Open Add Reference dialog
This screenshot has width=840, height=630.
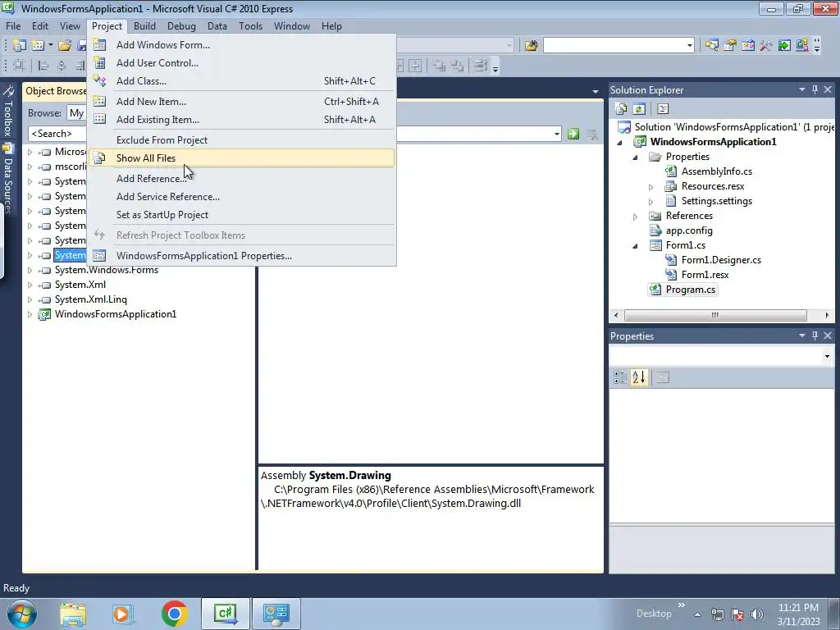point(242,179)
